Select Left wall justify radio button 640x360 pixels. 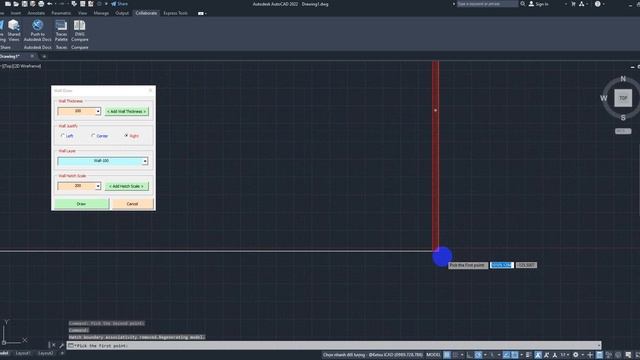(63, 136)
